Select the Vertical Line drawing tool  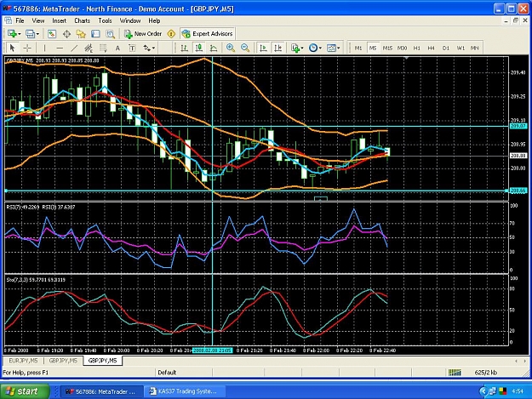[x=44, y=48]
